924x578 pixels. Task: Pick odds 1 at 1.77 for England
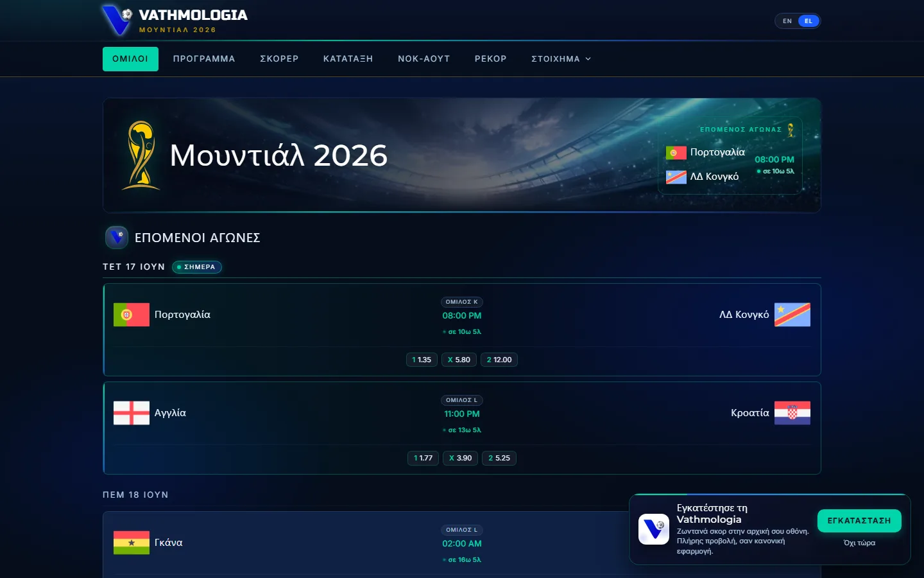coord(423,458)
